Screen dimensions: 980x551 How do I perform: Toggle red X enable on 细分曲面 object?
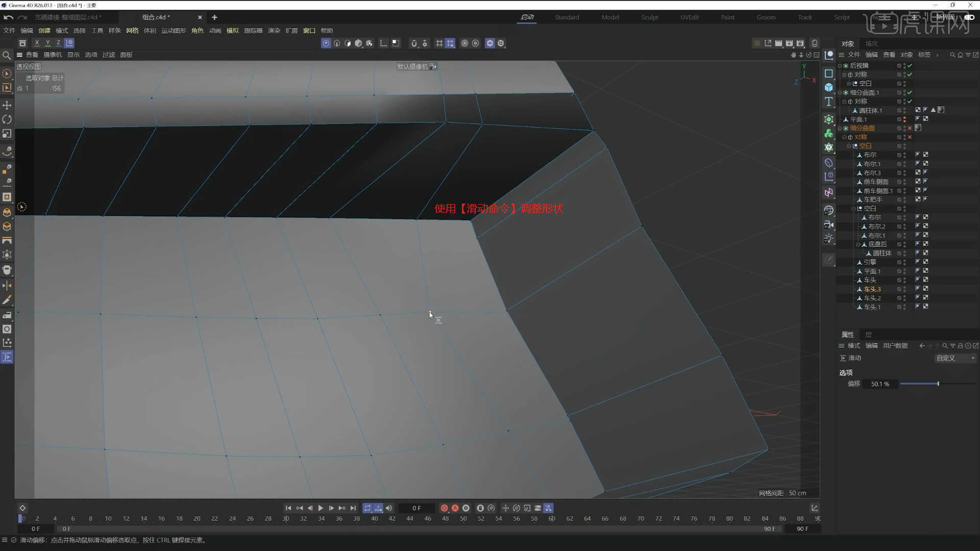pyautogui.click(x=910, y=128)
